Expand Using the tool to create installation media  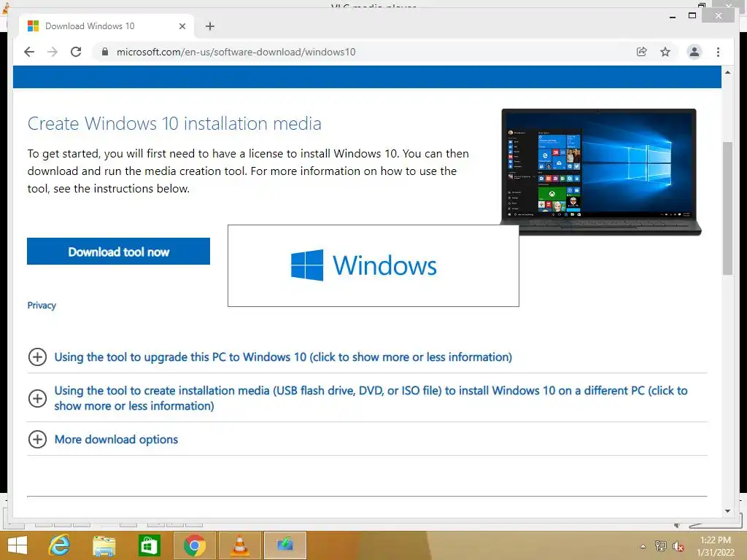tap(371, 398)
